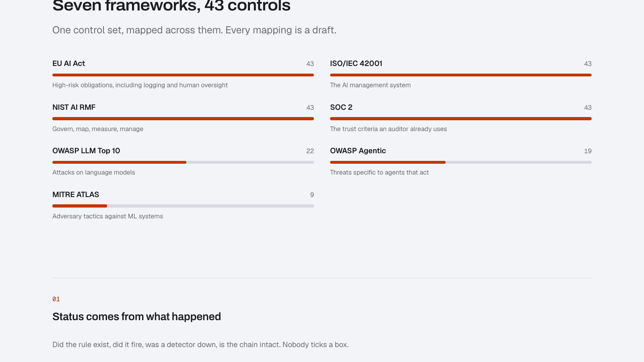644x362 pixels.
Task: Click the SOC 2 framework title
Action: point(341,107)
